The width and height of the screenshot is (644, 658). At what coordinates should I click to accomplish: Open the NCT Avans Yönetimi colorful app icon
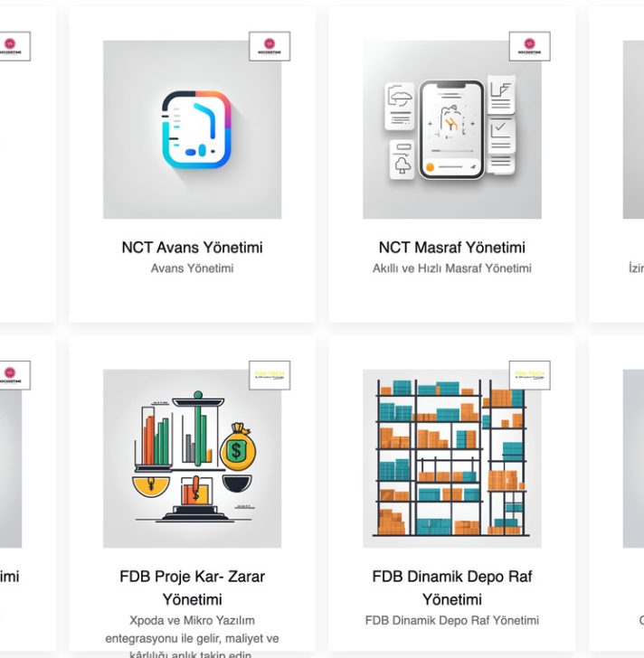point(196,129)
